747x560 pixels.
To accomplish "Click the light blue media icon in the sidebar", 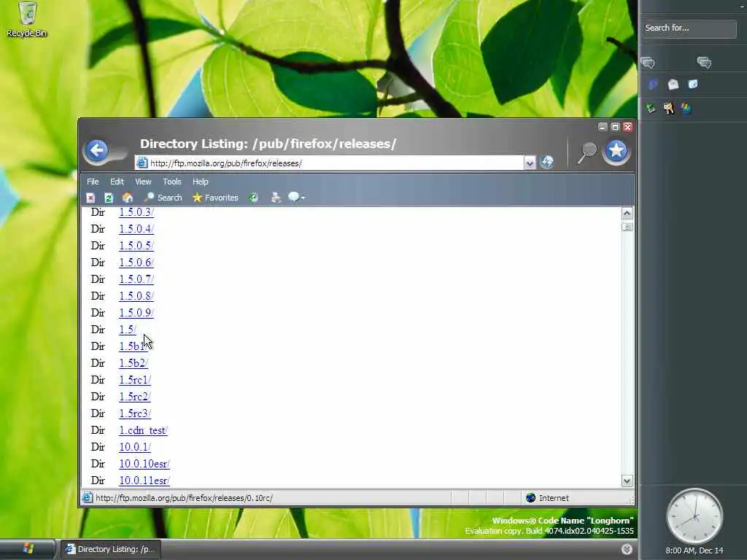I will pyautogui.click(x=693, y=85).
